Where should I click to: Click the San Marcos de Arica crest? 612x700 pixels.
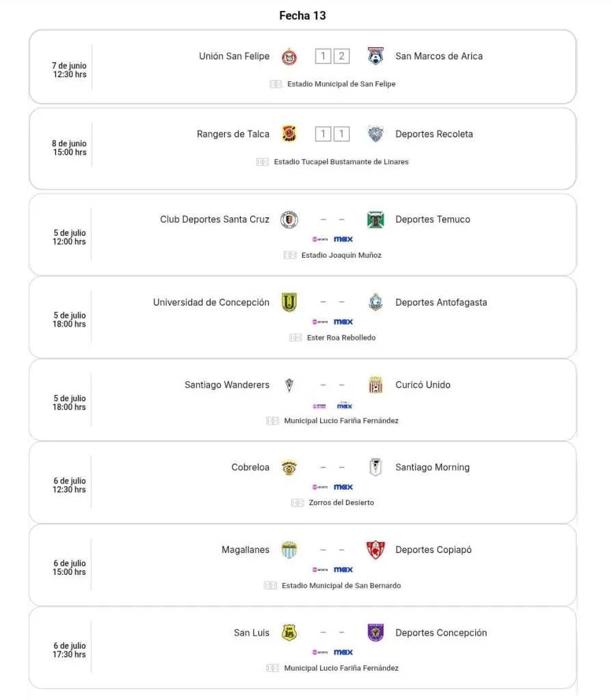tap(375, 57)
